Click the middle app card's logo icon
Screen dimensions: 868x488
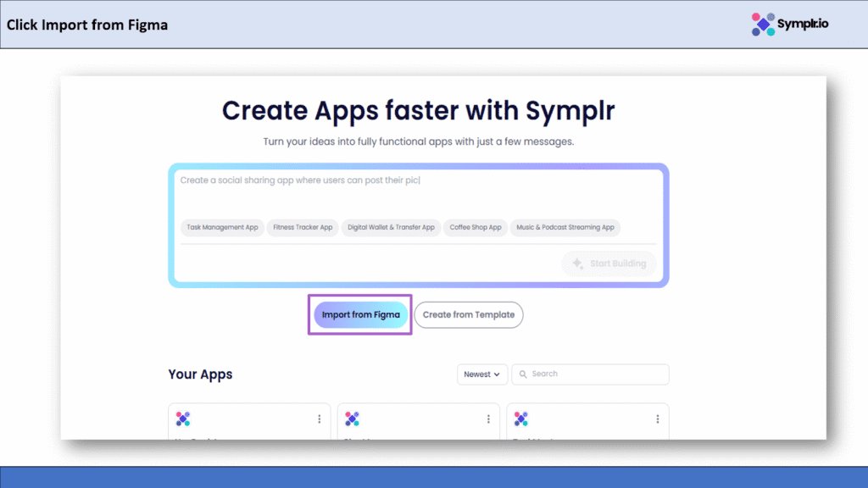pos(353,419)
